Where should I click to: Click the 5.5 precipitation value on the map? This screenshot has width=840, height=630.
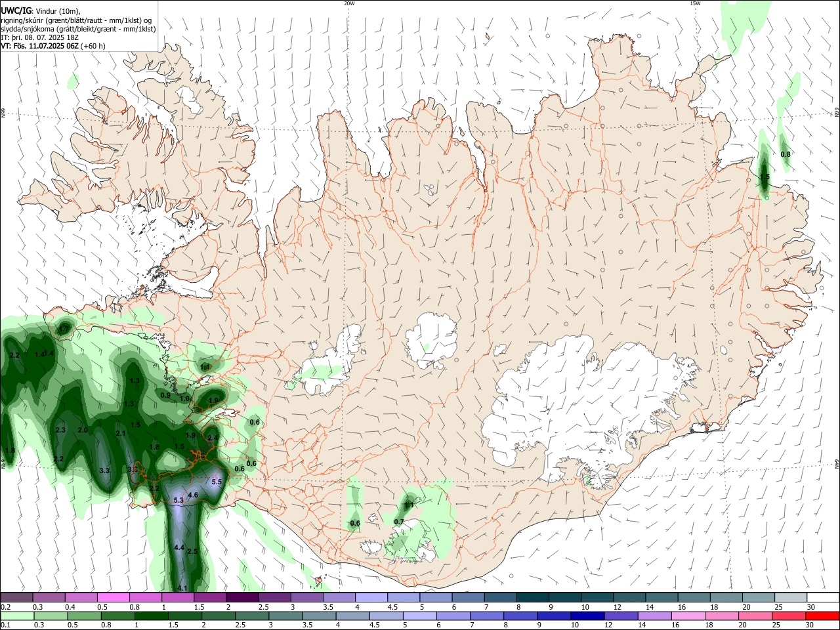[x=217, y=482]
